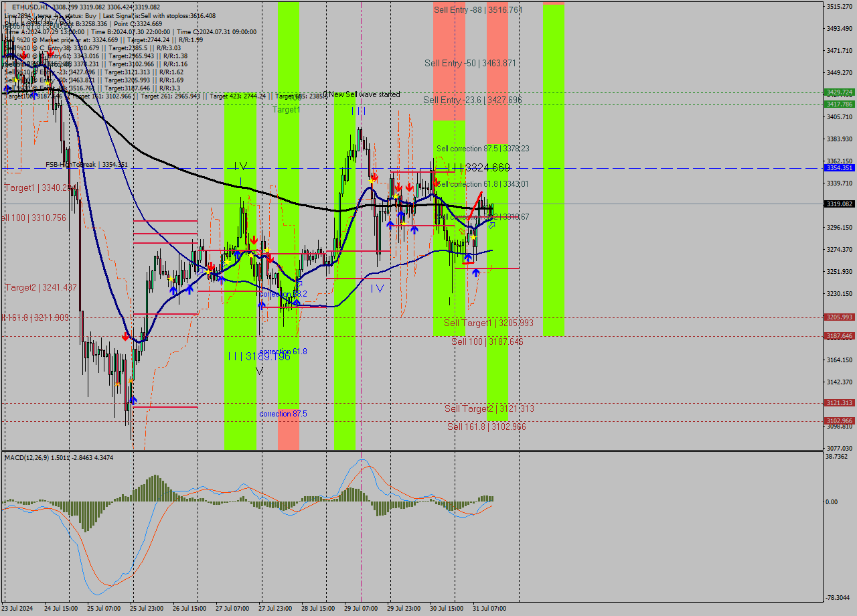Viewport: 857px width, 616px height.
Task: Click the green 3429.724 price tag
Action: coord(839,92)
